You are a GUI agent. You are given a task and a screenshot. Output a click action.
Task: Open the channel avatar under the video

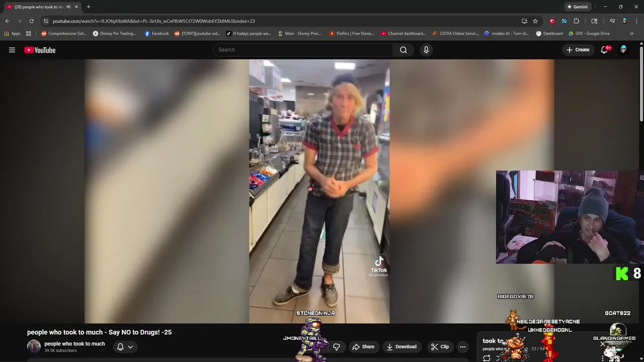point(34,346)
